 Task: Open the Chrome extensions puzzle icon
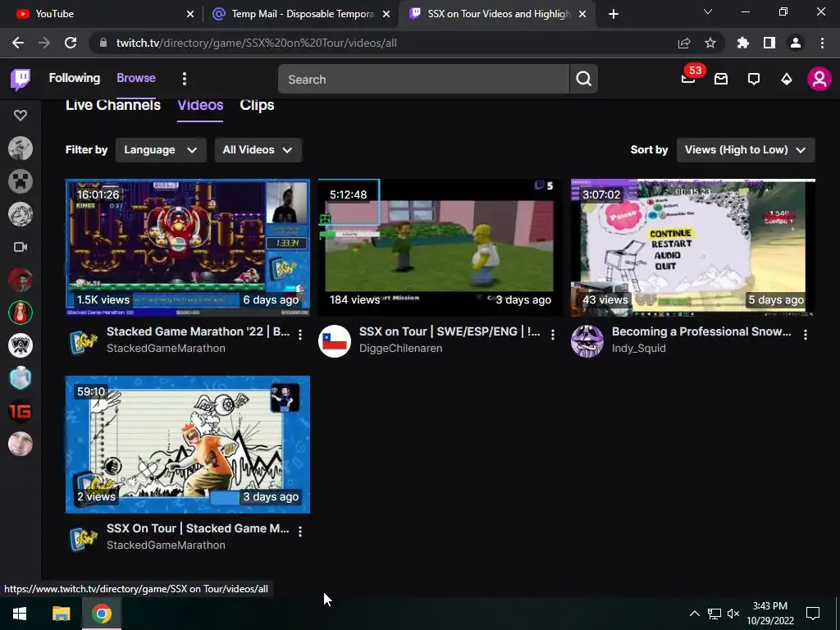pyautogui.click(x=743, y=43)
